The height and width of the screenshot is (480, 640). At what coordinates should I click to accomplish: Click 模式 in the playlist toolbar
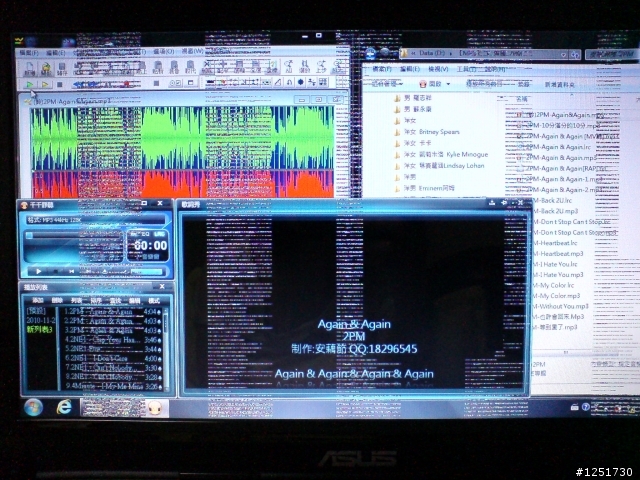click(x=154, y=301)
